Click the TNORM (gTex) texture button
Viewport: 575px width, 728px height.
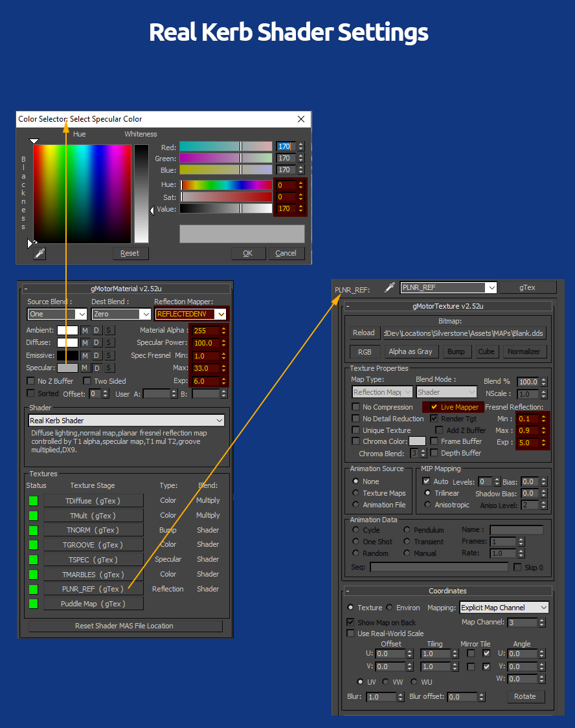(x=93, y=530)
